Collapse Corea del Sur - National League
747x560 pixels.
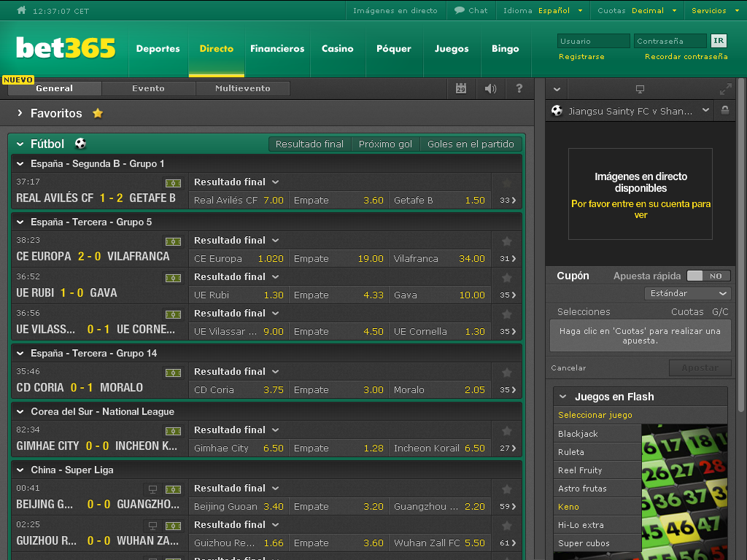[20, 411]
